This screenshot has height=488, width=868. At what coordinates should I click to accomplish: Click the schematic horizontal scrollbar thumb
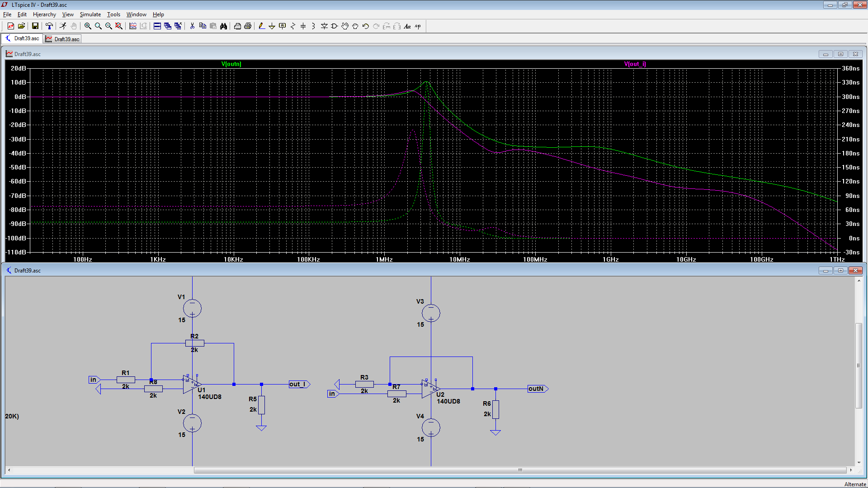point(520,470)
